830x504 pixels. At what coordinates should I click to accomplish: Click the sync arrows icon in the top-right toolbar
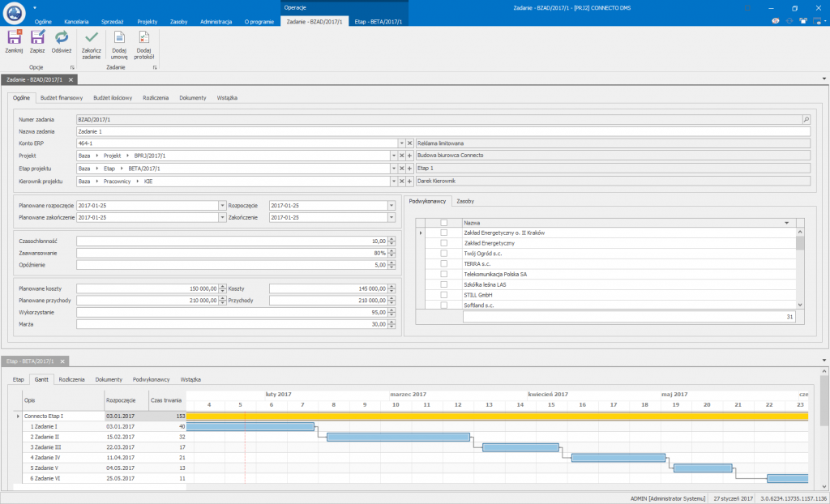tap(789, 20)
